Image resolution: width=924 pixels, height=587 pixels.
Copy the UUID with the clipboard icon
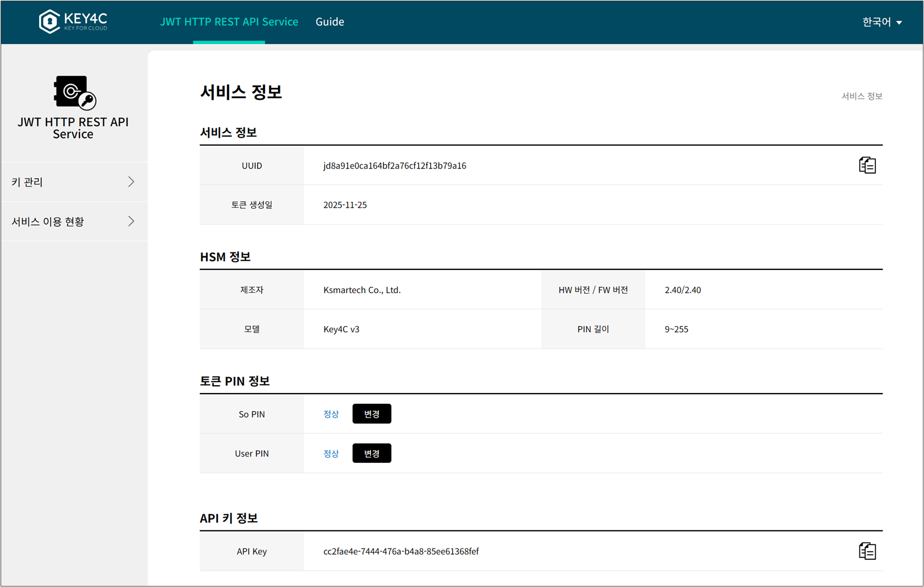coord(867,165)
